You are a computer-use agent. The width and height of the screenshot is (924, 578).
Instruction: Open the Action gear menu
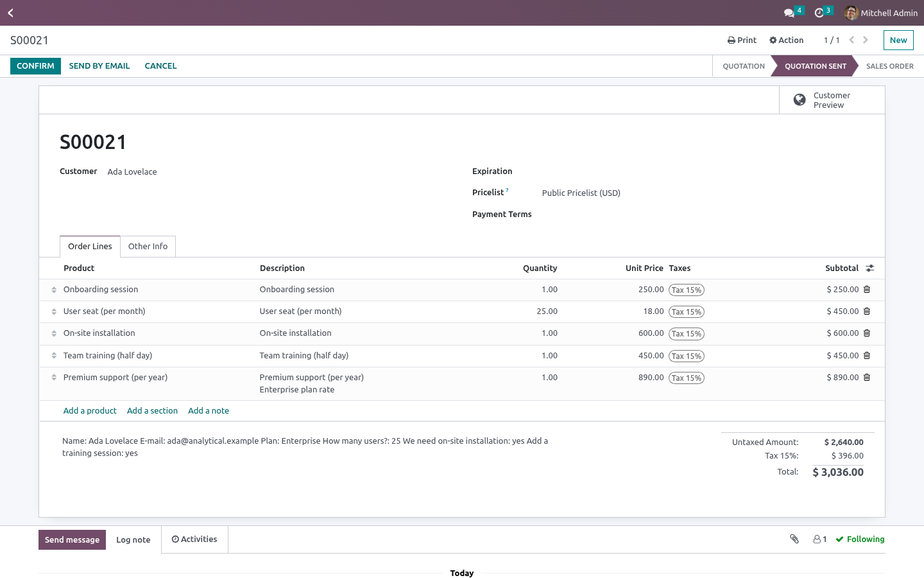point(786,40)
